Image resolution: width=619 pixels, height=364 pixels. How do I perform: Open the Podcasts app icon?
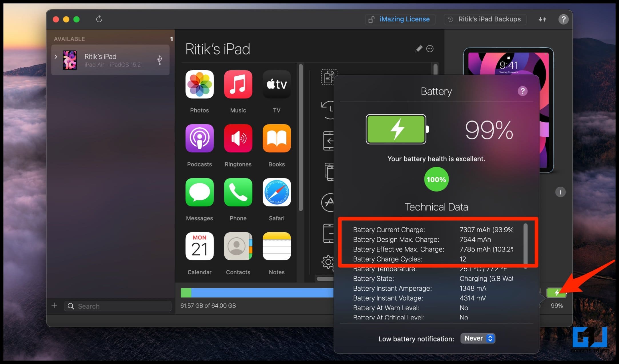click(x=199, y=138)
